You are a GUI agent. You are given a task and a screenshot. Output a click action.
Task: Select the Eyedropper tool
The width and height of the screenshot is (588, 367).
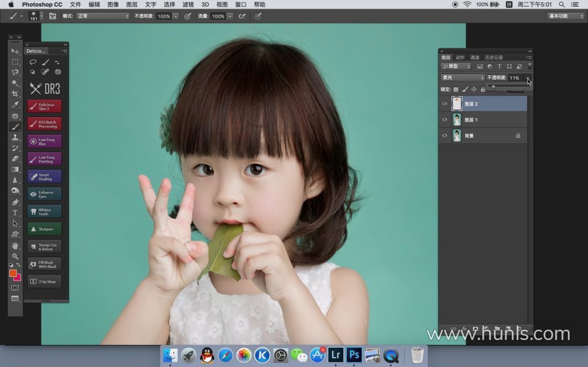[15, 105]
